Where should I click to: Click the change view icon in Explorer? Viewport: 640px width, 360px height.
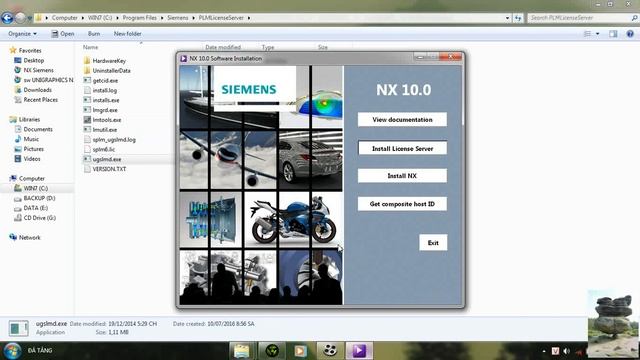[x=587, y=34]
